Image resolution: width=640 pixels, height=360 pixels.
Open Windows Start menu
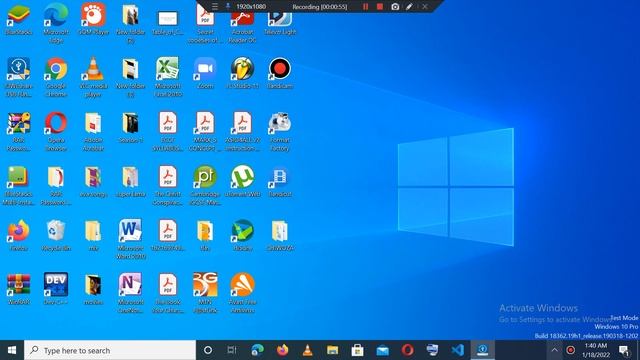[x=12, y=350]
